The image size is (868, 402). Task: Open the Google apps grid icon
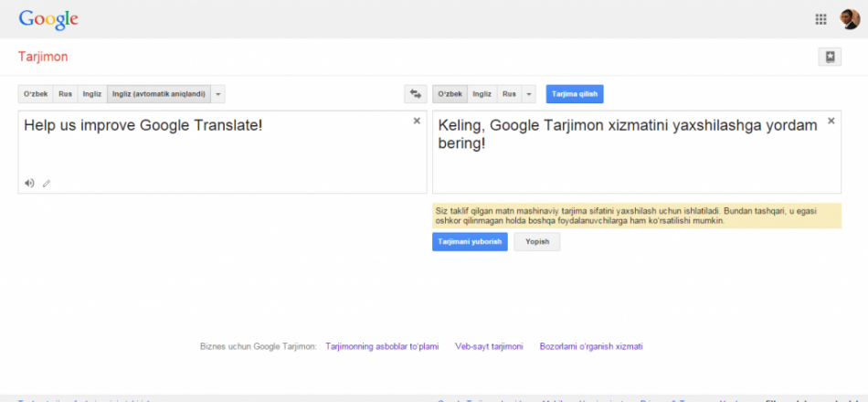pos(820,18)
